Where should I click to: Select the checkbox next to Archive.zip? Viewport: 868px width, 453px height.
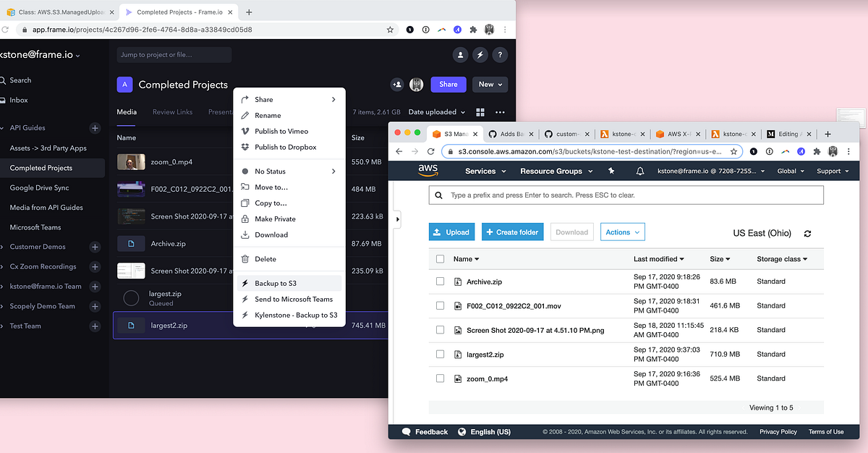click(x=440, y=281)
